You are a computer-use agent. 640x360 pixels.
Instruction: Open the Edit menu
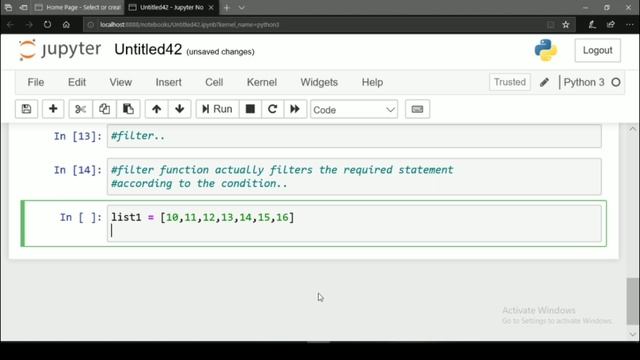tap(77, 82)
